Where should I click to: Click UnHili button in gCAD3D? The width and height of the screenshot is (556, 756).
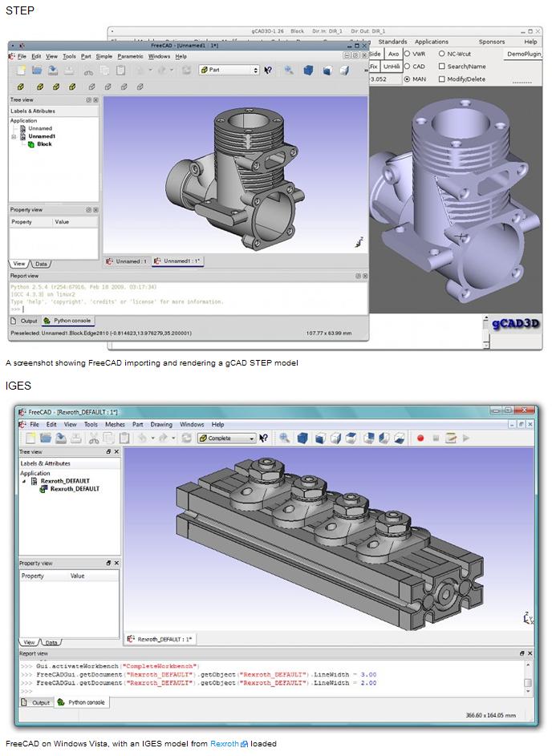point(392,67)
